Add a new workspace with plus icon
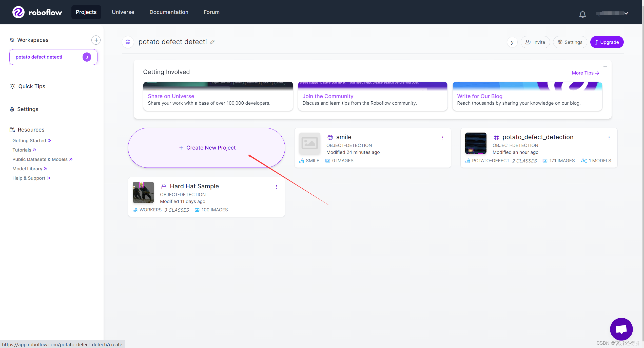This screenshot has width=644, height=348. click(x=96, y=40)
